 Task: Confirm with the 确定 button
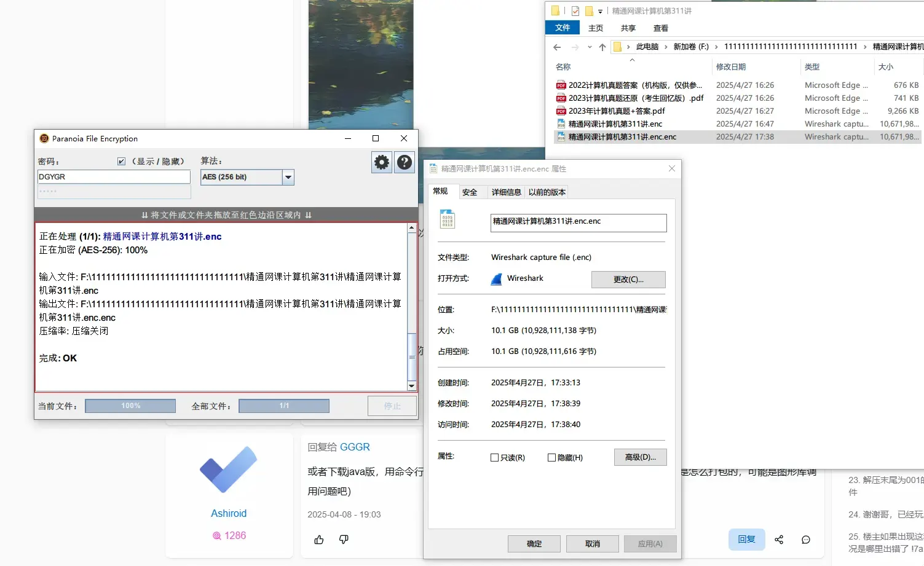[534, 544]
